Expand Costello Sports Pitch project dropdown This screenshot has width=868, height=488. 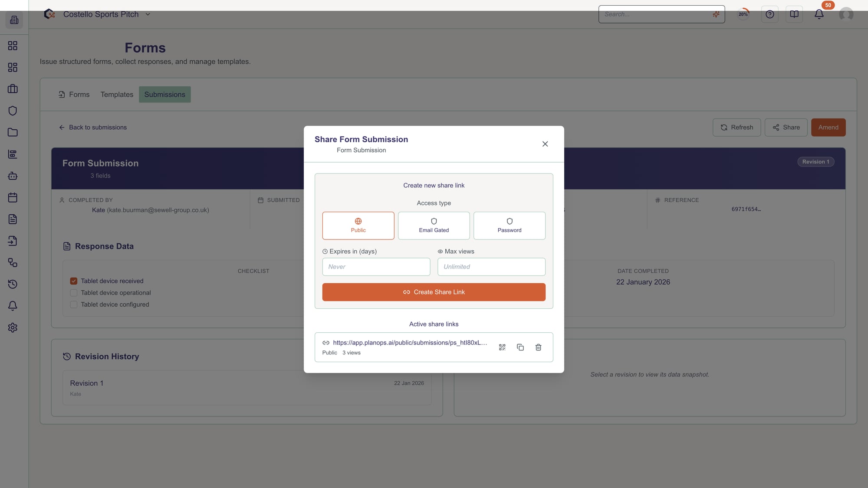click(x=148, y=14)
